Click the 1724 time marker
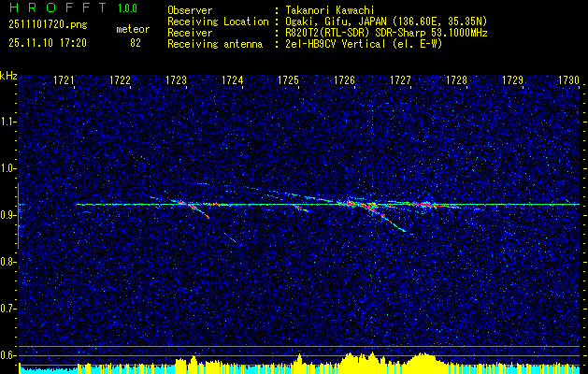This screenshot has height=374, width=588. (232, 79)
